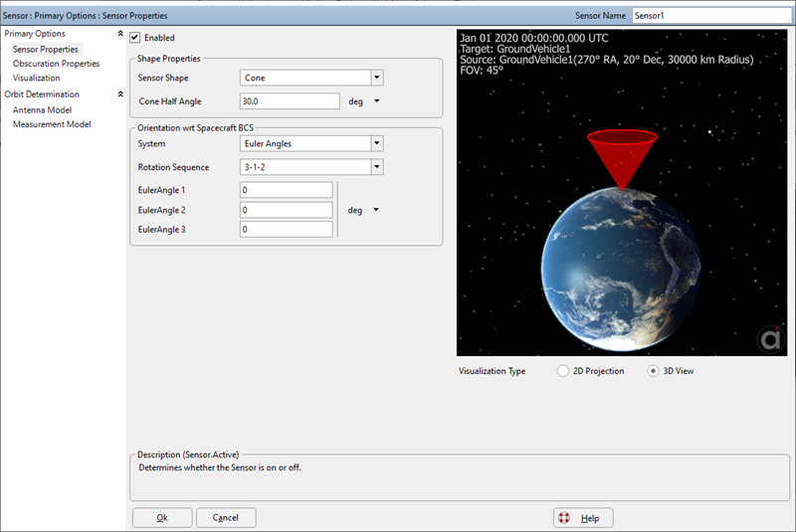
Task: Click the 'Target: GroundVehicle1' overlay text
Action: point(514,49)
